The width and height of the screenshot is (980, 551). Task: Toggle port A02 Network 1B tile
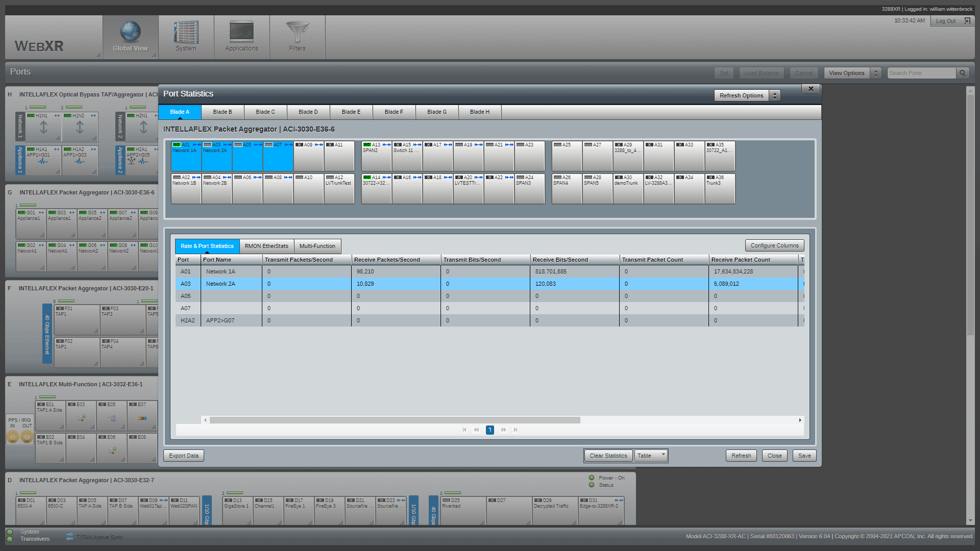[x=186, y=189]
